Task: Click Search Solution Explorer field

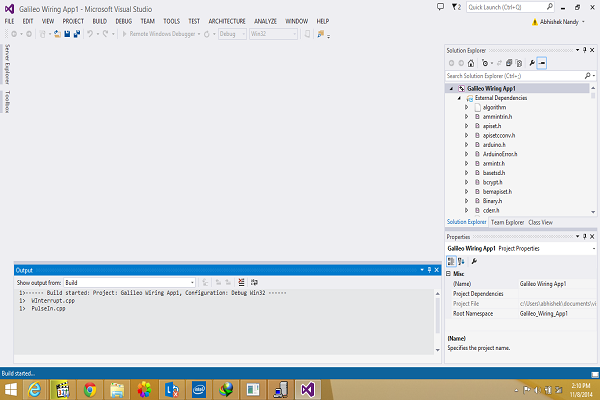Action: pyautogui.click(x=515, y=76)
